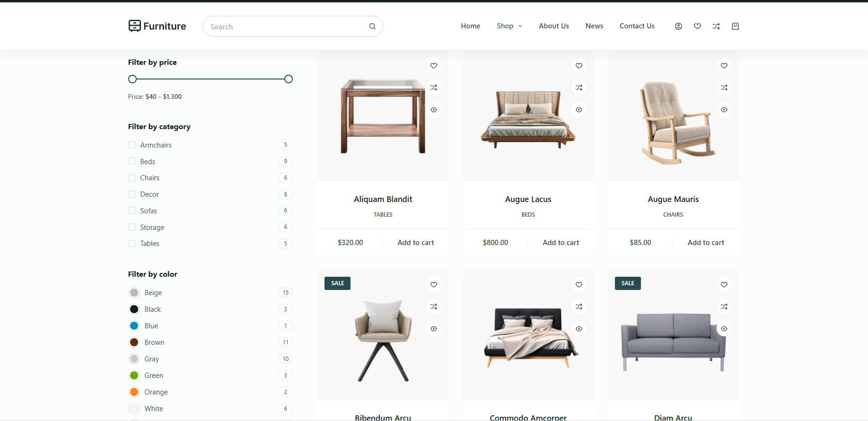Screen dimensions: 868x421
Task: Open the compare shuffle icon in header
Action: click(x=716, y=26)
